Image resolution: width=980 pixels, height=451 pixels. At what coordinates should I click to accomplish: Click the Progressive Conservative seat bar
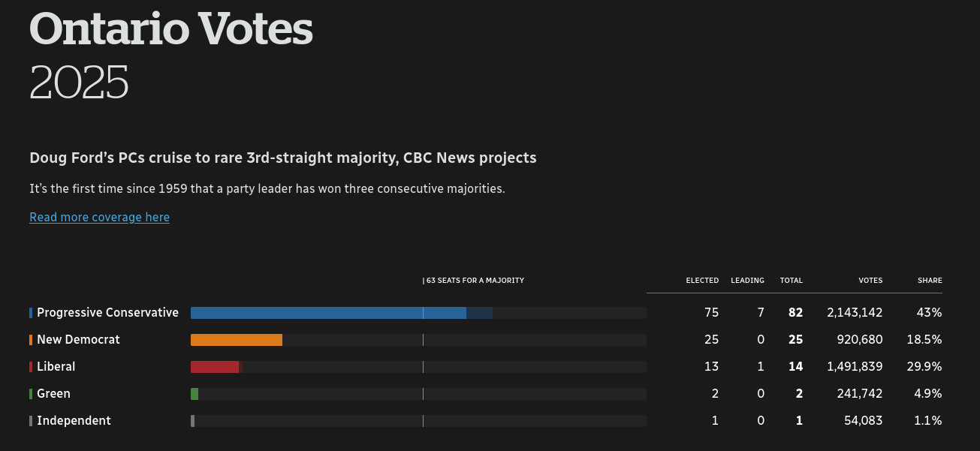coord(328,313)
